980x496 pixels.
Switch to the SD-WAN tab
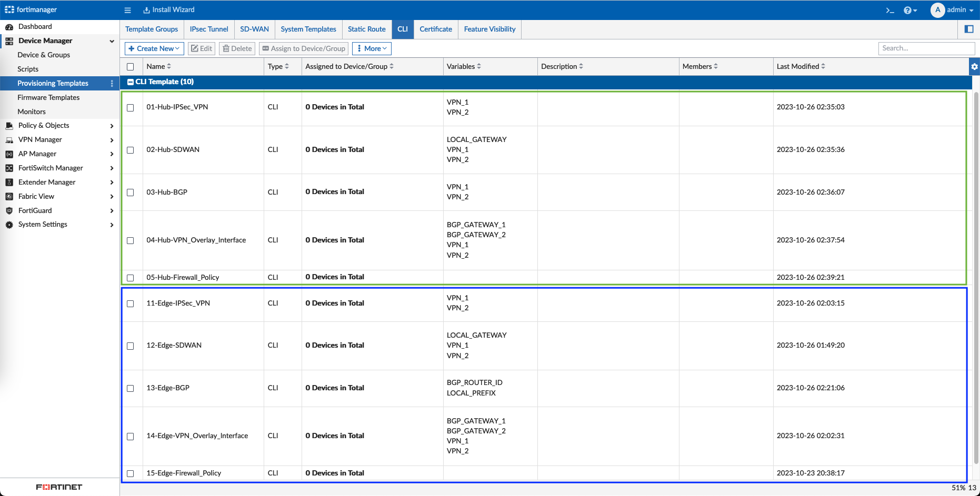(x=254, y=29)
